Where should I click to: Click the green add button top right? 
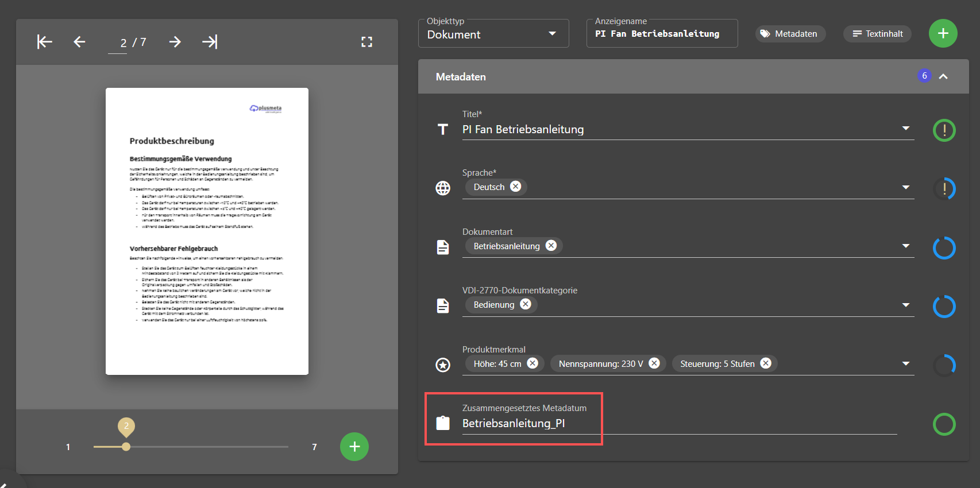pos(943,33)
